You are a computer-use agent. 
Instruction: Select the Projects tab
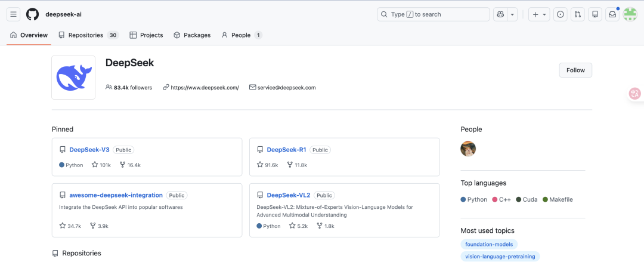pos(146,35)
